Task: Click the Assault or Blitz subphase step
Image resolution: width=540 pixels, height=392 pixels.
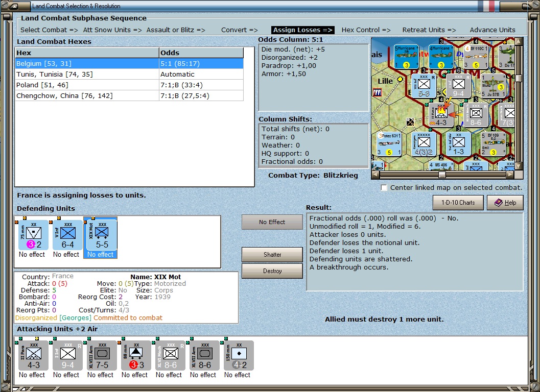Action: pyautogui.click(x=176, y=30)
